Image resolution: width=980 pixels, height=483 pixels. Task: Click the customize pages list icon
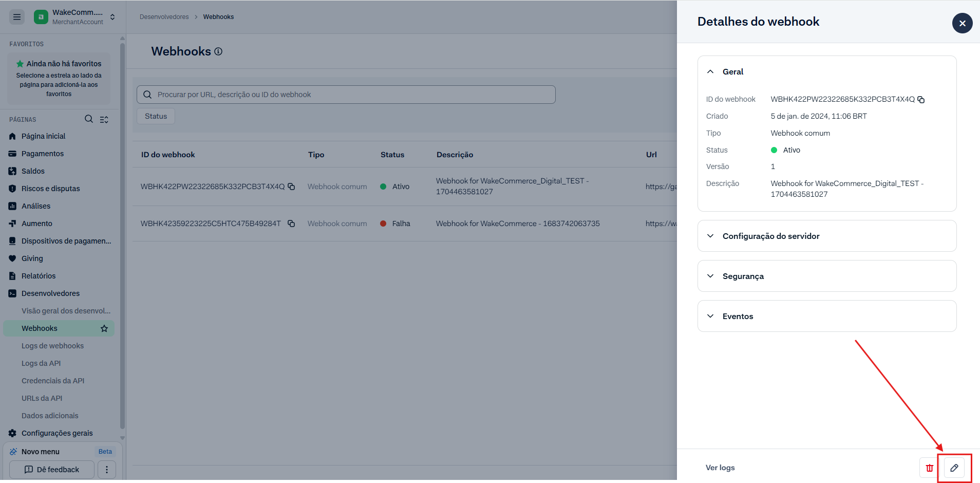(x=104, y=119)
